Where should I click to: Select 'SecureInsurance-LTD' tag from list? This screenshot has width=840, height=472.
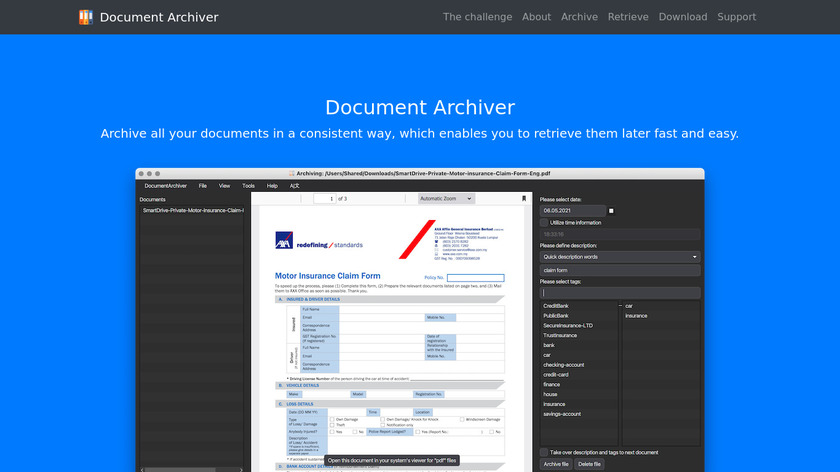tap(568, 325)
